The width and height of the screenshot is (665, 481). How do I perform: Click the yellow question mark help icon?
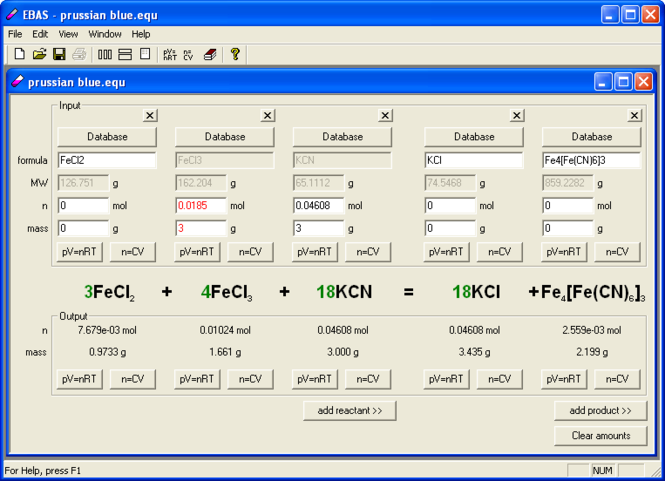click(235, 54)
